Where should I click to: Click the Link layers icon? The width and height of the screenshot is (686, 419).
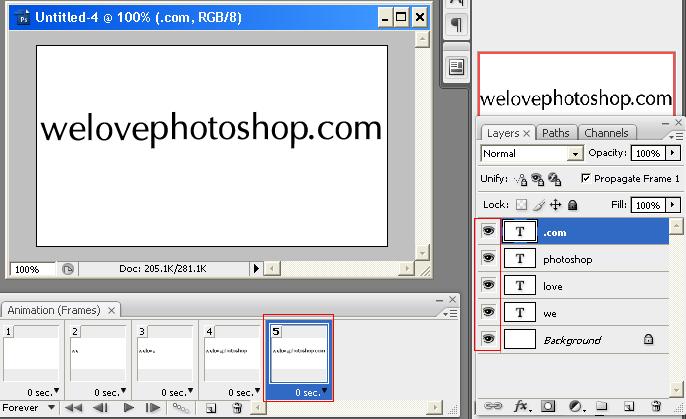(x=493, y=406)
